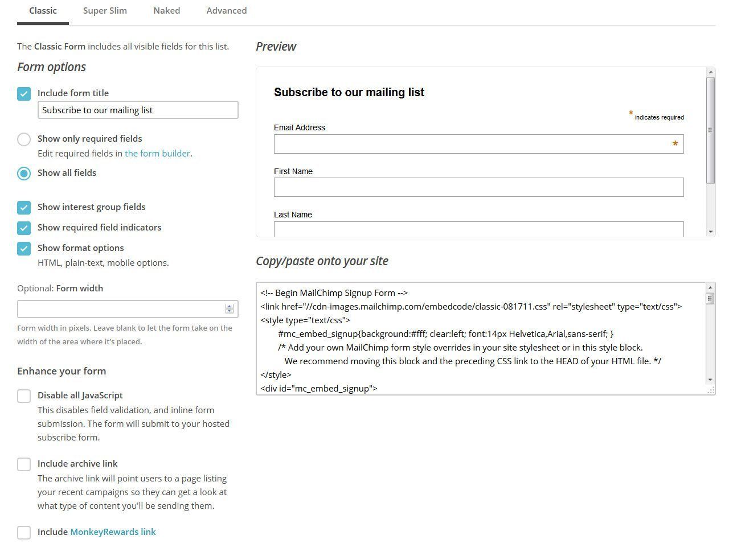Select the Naked form tab

point(166,11)
